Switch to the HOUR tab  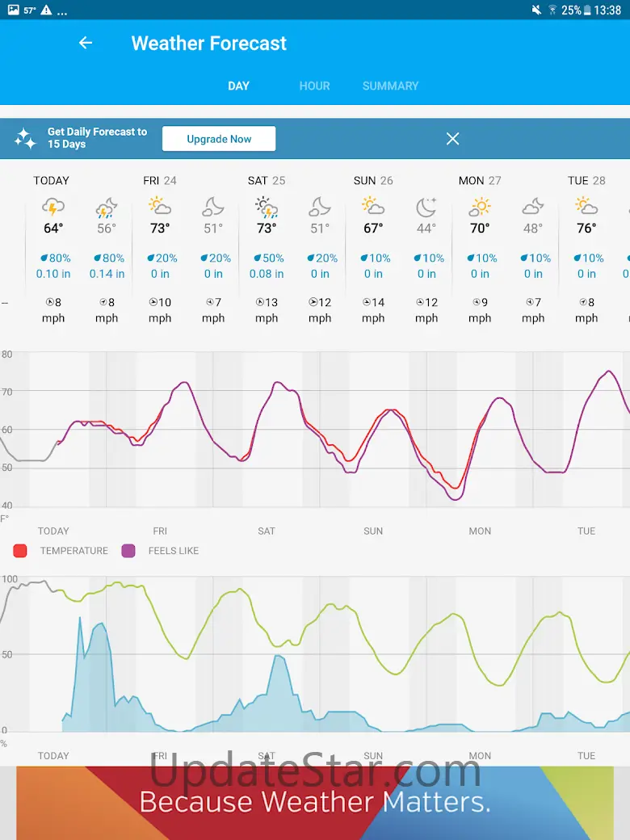pyautogui.click(x=314, y=86)
